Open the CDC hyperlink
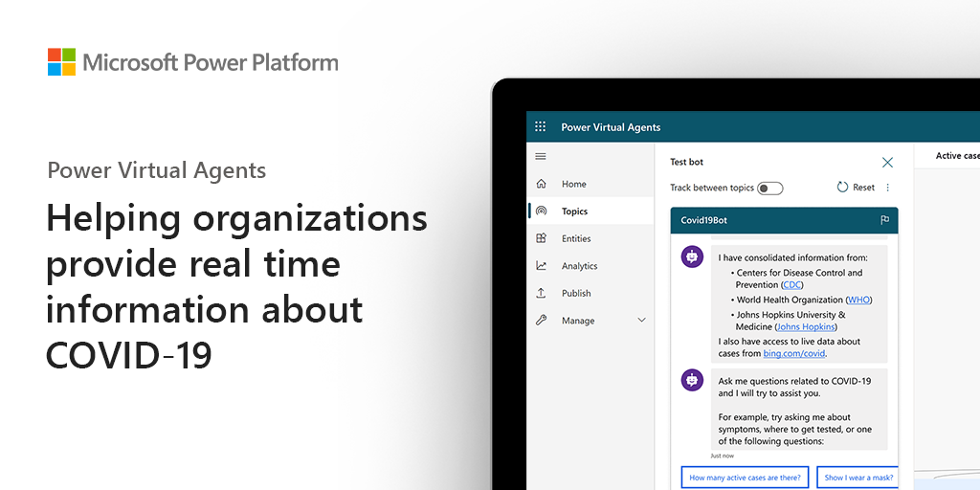 [x=792, y=285]
